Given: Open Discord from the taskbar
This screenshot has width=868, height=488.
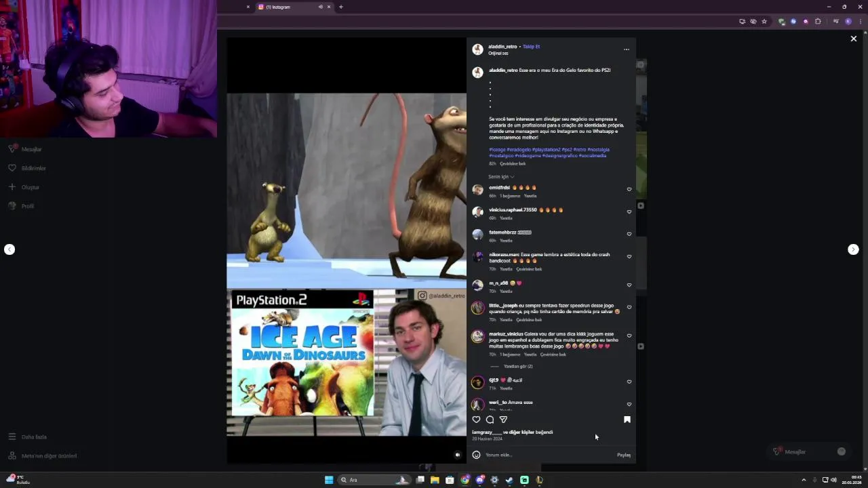Looking at the screenshot, I should 479,480.
